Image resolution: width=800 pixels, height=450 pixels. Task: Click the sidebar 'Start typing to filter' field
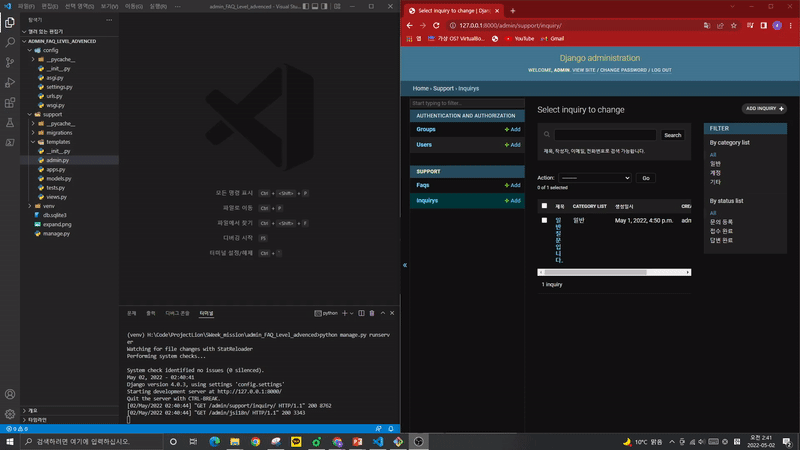(x=467, y=103)
